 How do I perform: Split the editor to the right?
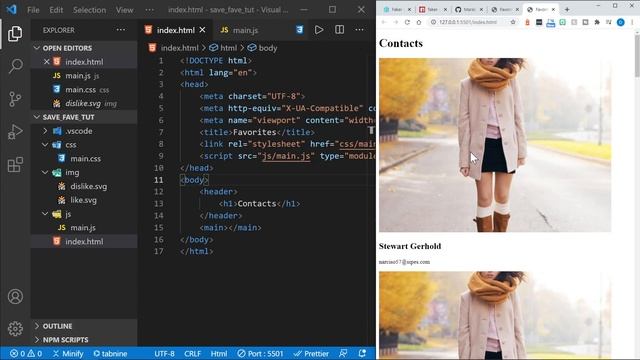[x=339, y=30]
